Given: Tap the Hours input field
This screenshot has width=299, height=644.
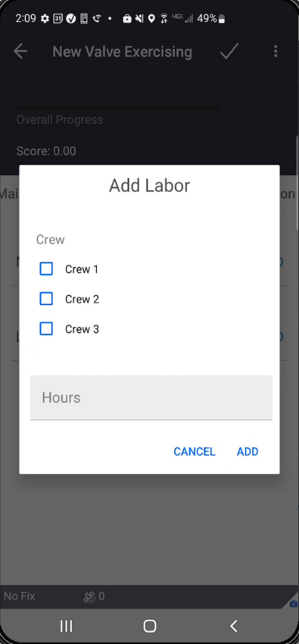Looking at the screenshot, I should pos(151,397).
